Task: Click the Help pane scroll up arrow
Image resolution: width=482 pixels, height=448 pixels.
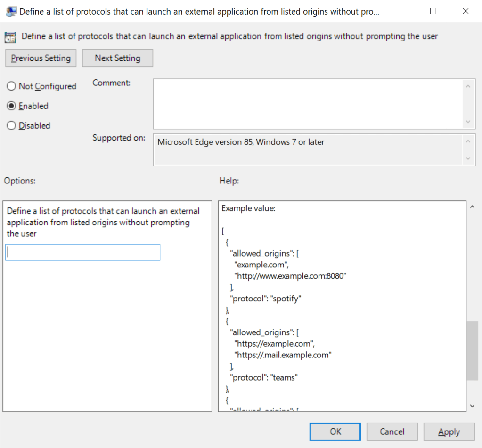Action: [473, 207]
